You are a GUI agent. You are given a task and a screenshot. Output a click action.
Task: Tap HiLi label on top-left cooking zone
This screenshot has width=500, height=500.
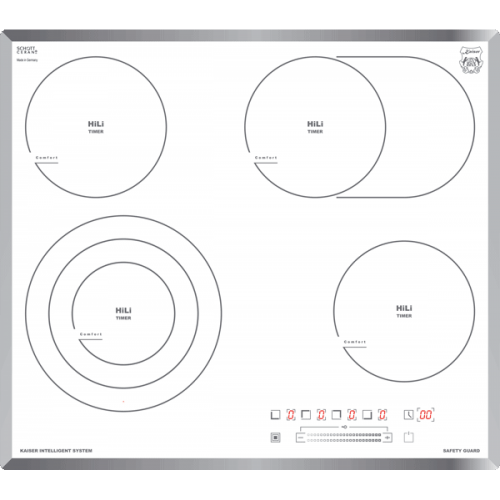(x=96, y=124)
